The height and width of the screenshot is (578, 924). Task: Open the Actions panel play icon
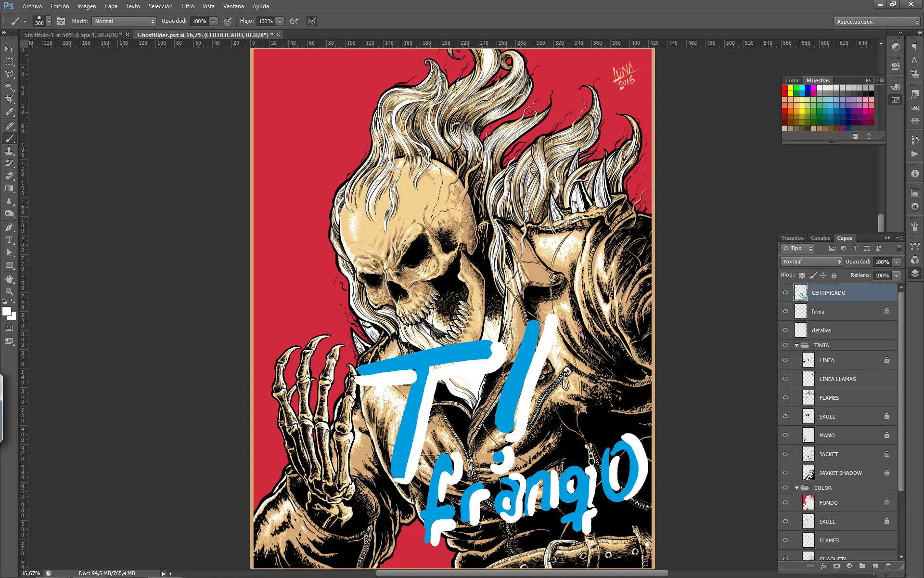915,154
